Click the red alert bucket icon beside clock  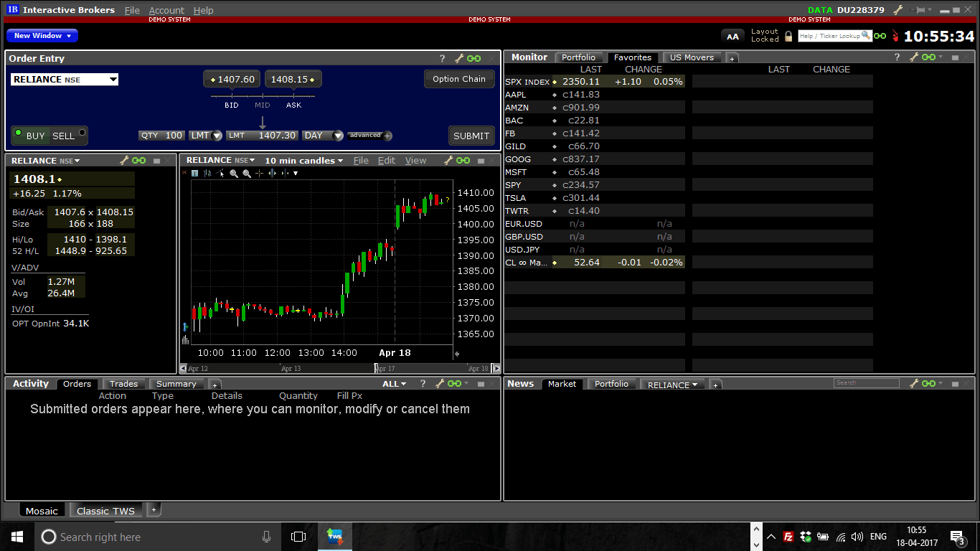(x=895, y=36)
